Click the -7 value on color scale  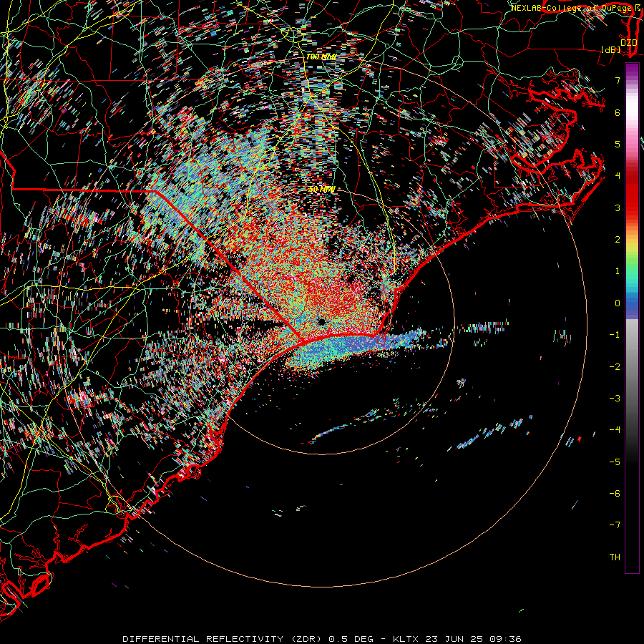click(x=615, y=525)
